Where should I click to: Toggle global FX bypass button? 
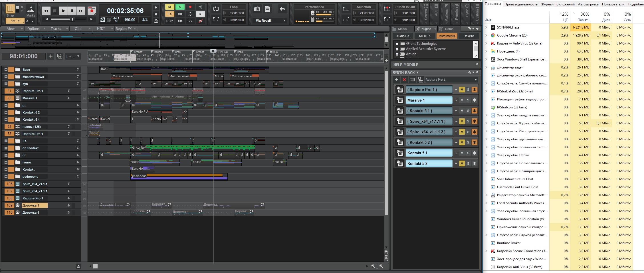170,14
